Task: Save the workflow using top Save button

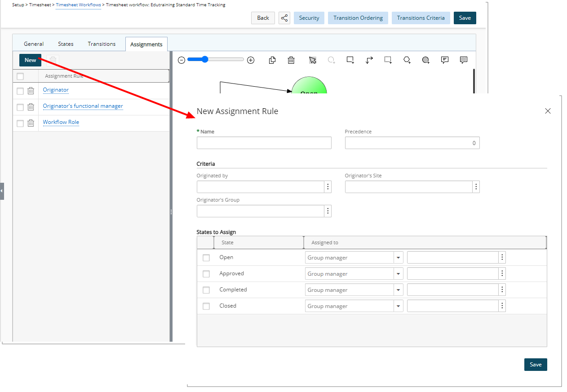Action: point(465,18)
